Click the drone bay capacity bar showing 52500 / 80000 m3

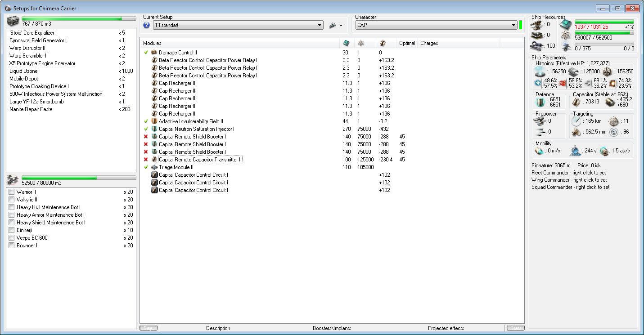[79, 178]
